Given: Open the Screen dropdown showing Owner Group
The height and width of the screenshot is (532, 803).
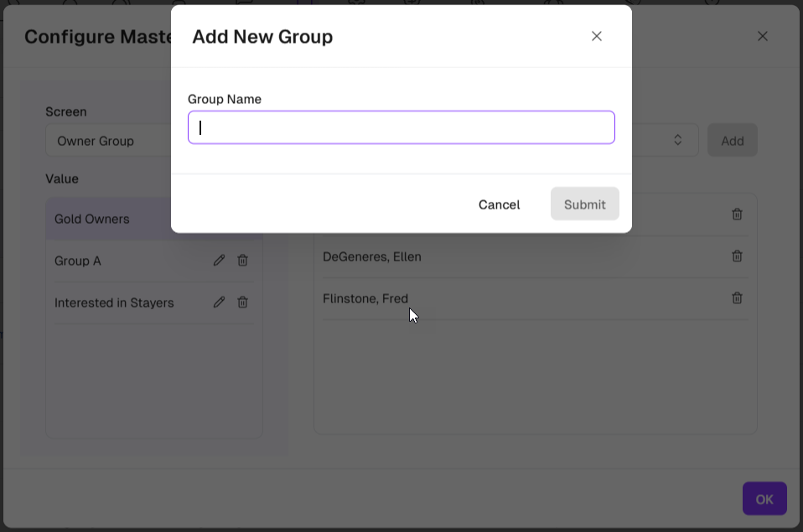Looking at the screenshot, I should (x=109, y=141).
